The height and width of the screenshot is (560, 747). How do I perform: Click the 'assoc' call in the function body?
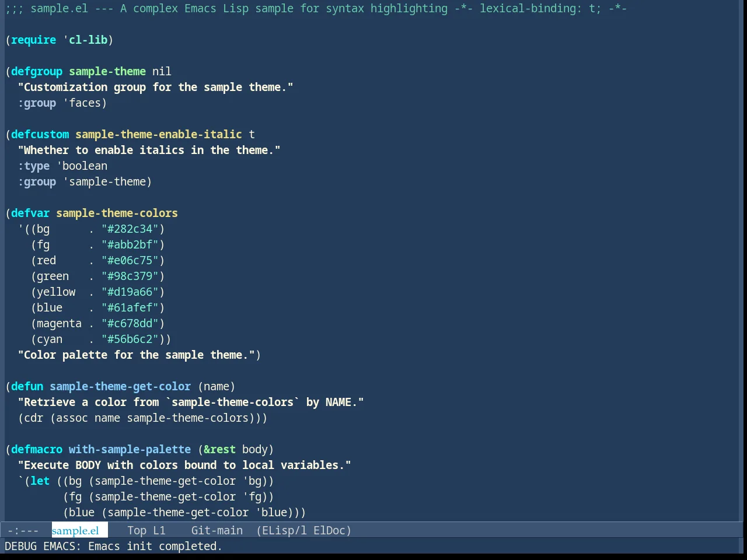click(x=72, y=418)
